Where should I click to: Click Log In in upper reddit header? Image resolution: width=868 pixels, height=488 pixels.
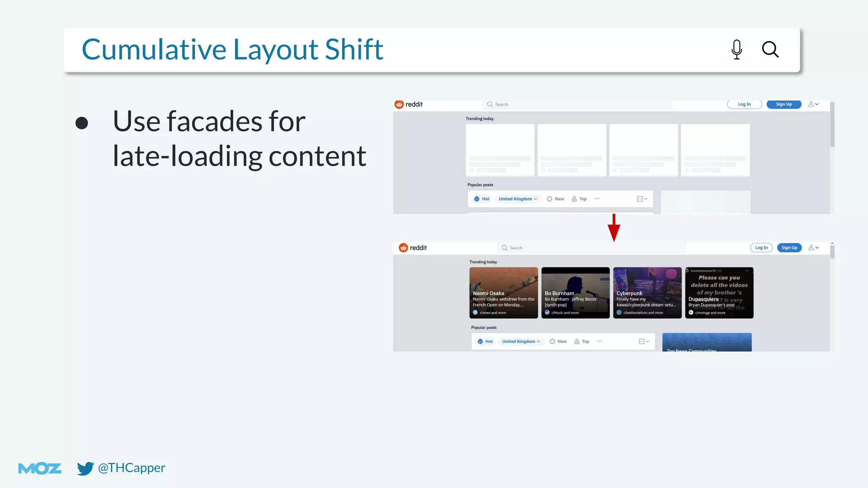pyautogui.click(x=744, y=104)
